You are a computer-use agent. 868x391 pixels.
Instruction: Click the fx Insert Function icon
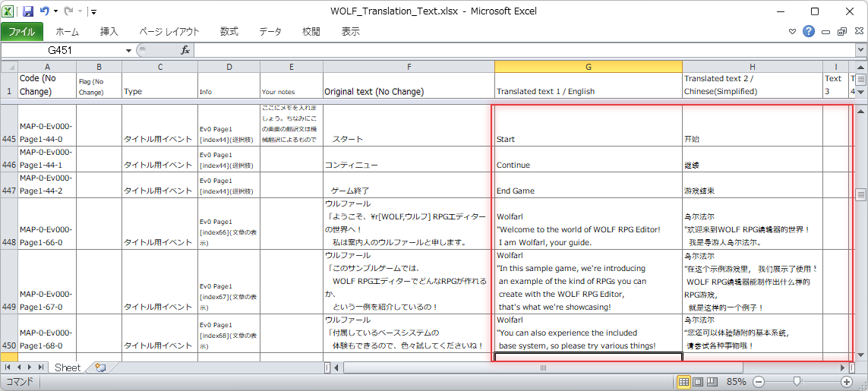(x=185, y=50)
